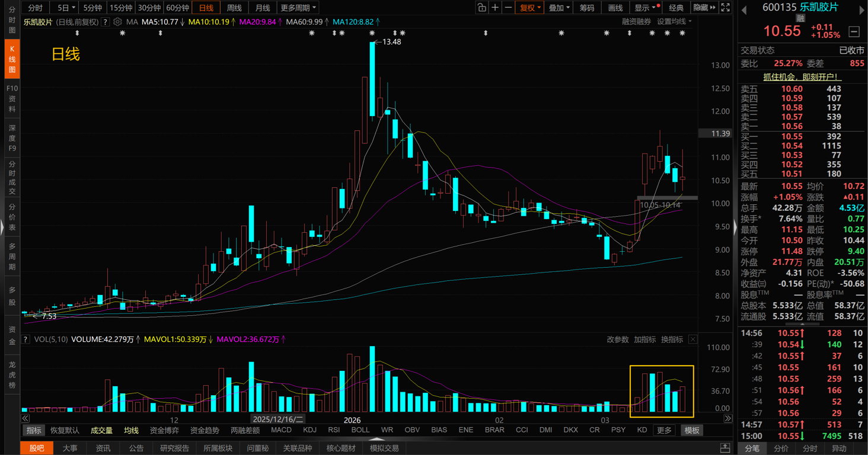
Task: Enter fullscreen using the expand arrows icon
Action: coord(725,8)
